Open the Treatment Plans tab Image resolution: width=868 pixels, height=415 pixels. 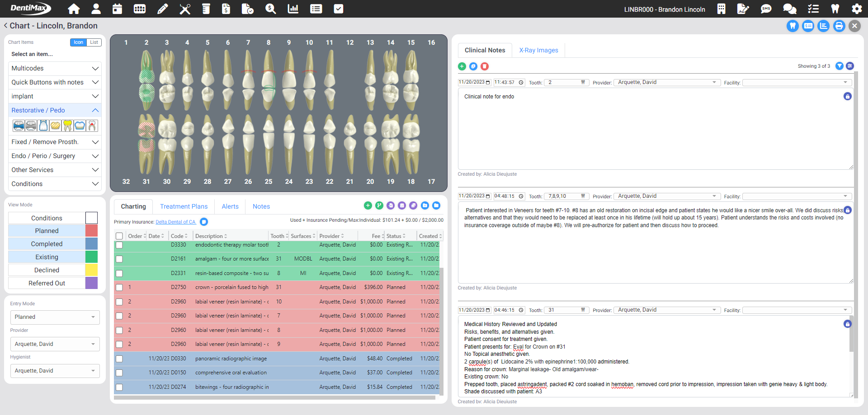(x=184, y=206)
